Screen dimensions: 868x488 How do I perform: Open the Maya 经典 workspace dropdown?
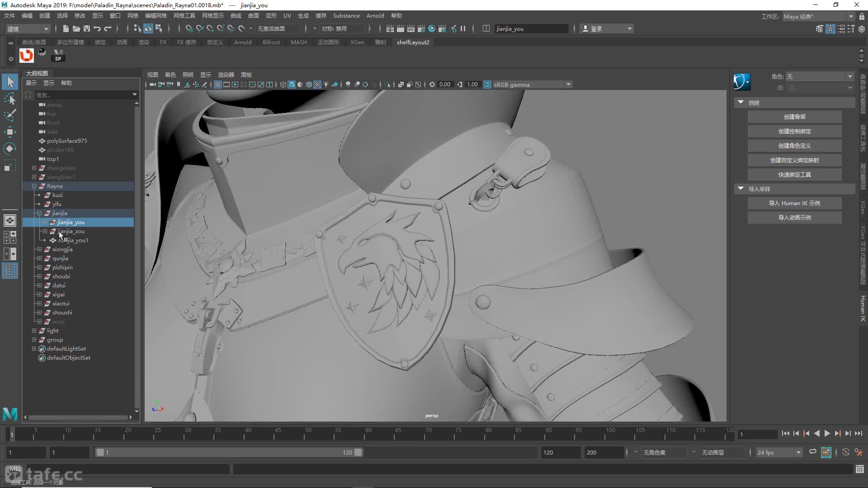point(818,16)
